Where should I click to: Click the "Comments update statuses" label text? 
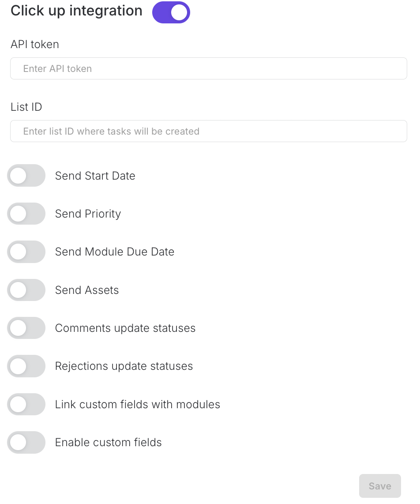(x=125, y=328)
